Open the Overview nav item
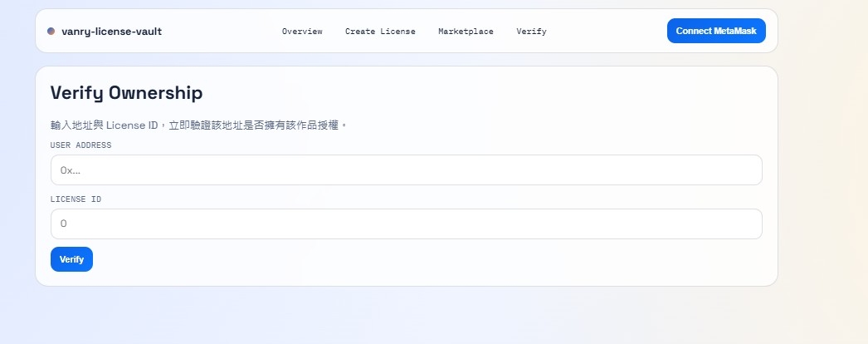Screen dimensions: 868x344 pos(302,32)
